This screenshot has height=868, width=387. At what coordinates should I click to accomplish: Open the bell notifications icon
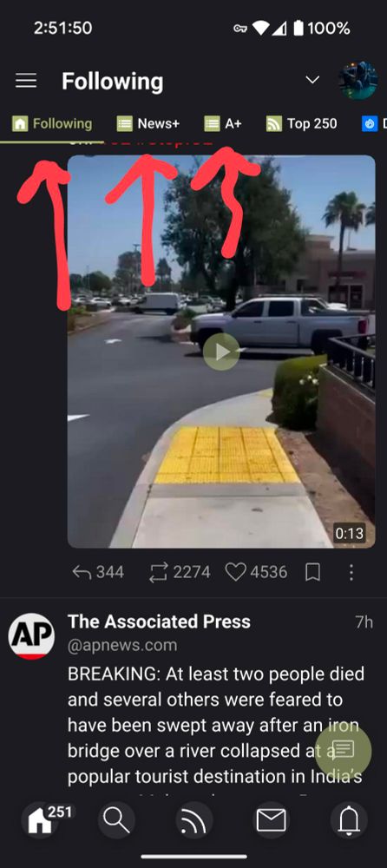coord(349,820)
